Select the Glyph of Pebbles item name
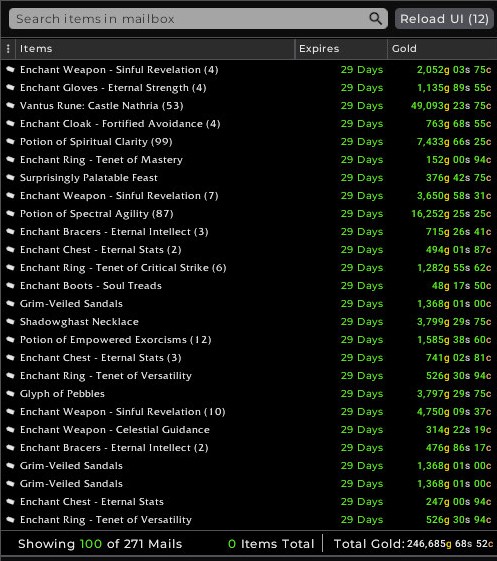This screenshot has height=561, width=497. 62,394
